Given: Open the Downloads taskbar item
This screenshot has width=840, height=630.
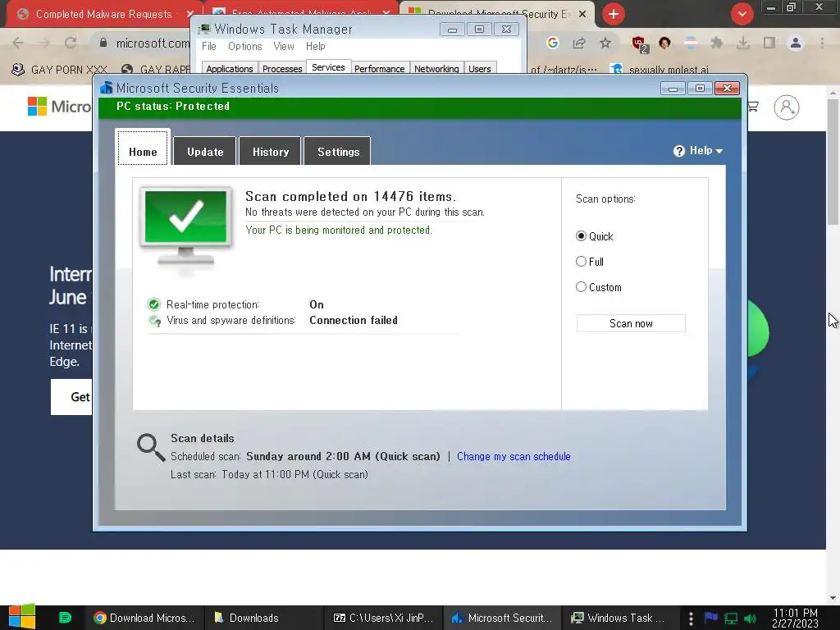Looking at the screenshot, I should click(x=263, y=618).
